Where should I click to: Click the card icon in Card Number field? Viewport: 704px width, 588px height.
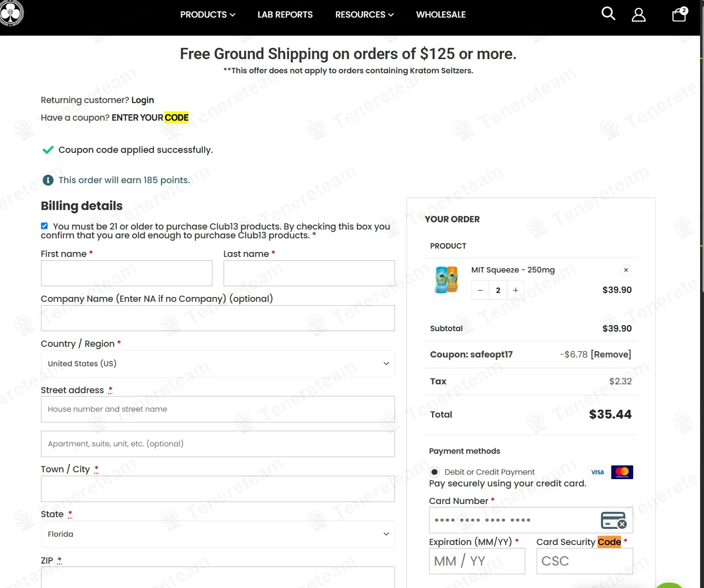[613, 520]
